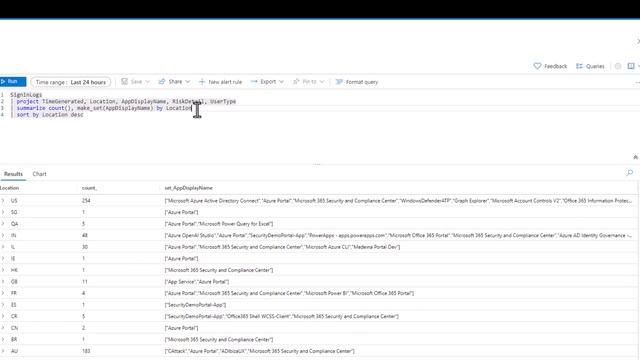This screenshot has width=640, height=360.
Task: Open the Time range Last 24 hours selector
Action: (x=71, y=82)
